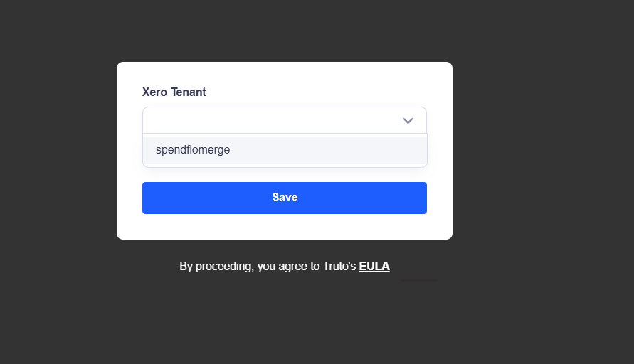Image resolution: width=634 pixels, height=364 pixels.
Task: Close the options list via the chevron icon
Action: [x=408, y=121]
